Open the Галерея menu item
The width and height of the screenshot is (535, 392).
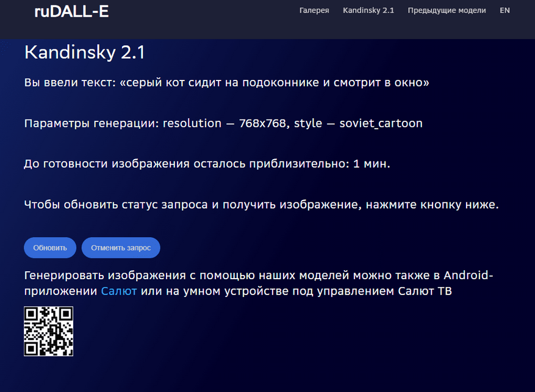click(314, 10)
